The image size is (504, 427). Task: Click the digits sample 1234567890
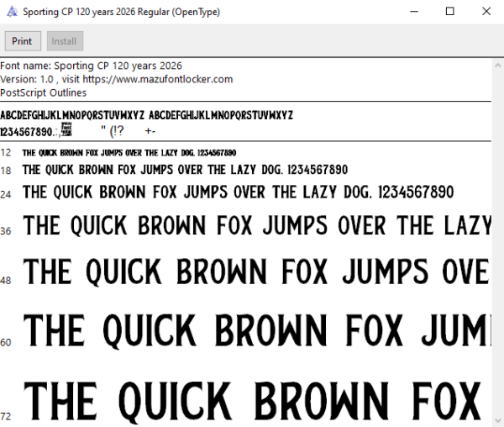pos(26,132)
